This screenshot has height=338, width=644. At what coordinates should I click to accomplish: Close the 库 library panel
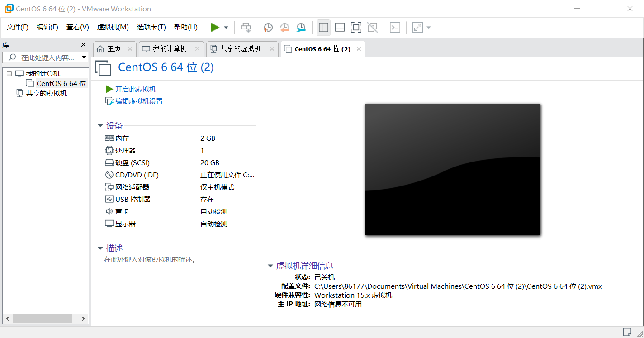point(83,44)
